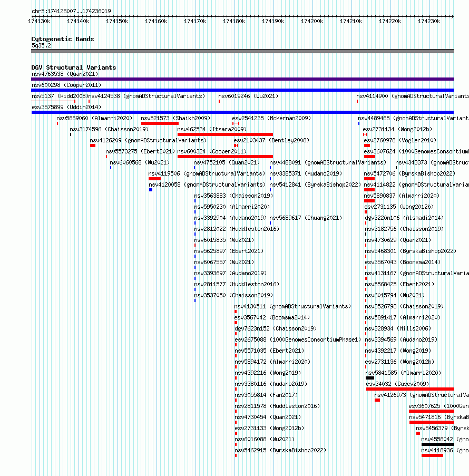
Task: Open the nsv3174596 (Chaisson2019) label
Action: coord(109,129)
